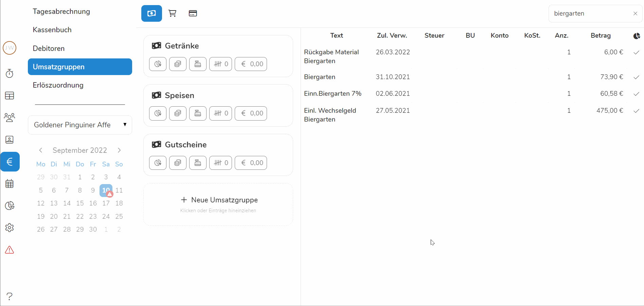Open the help question mark icon
This screenshot has height=306, width=644.
click(10, 296)
